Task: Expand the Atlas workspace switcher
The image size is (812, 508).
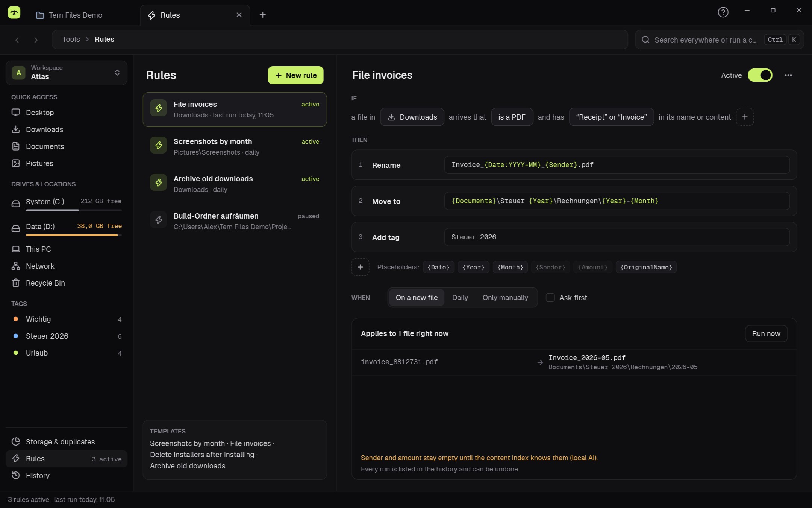Action: pos(67,73)
